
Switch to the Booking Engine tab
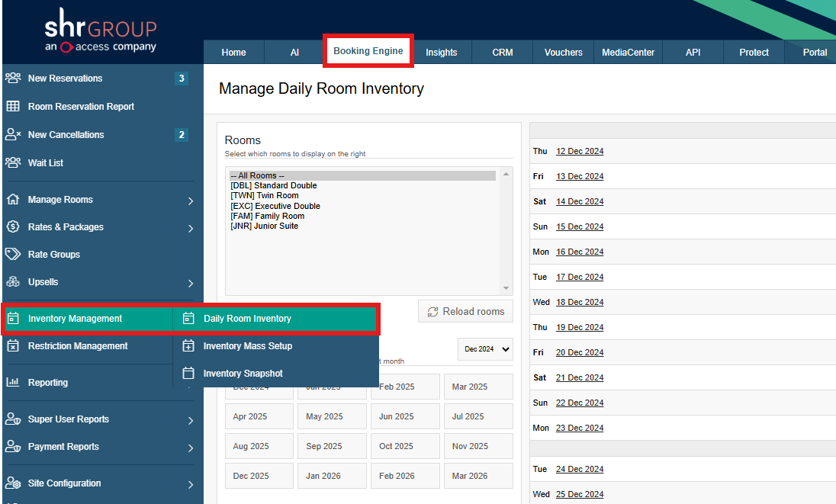coord(368,51)
